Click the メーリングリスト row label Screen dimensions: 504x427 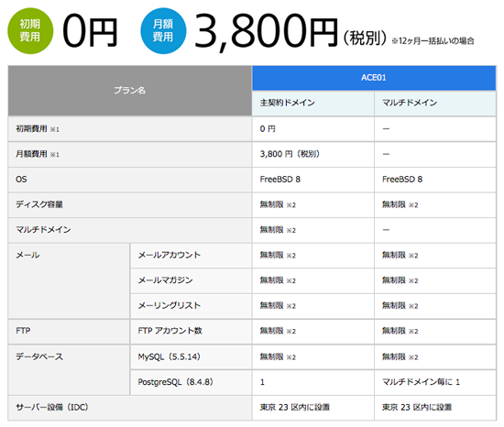coord(170,305)
